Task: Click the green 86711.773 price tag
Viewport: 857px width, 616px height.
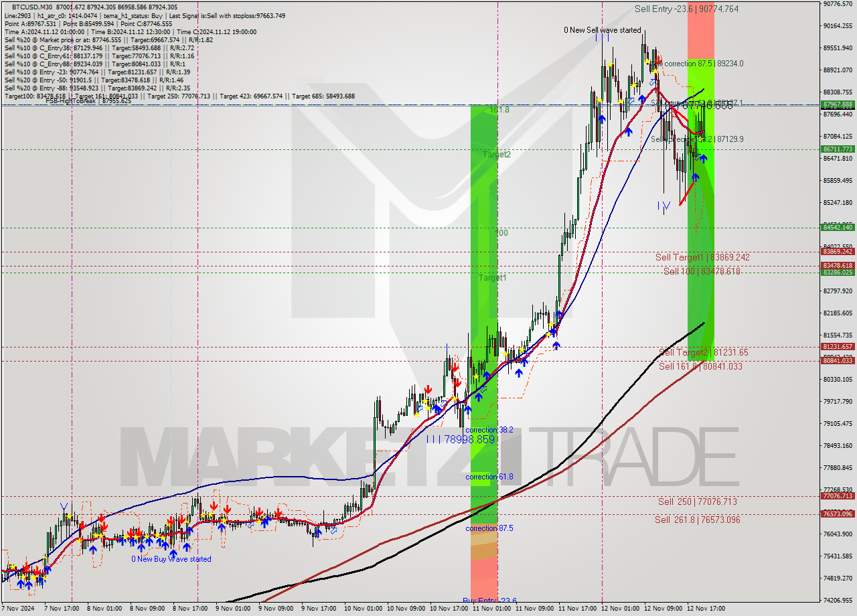Action: 838,149
